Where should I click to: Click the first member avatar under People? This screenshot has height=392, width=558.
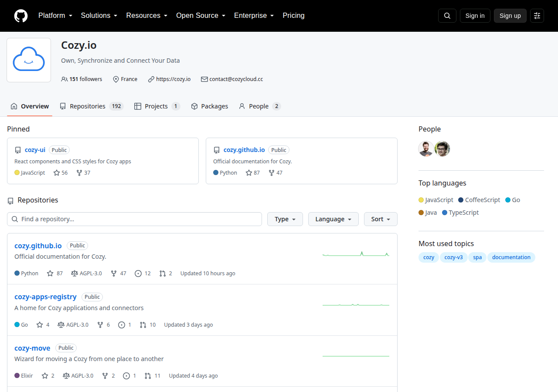[426, 149]
